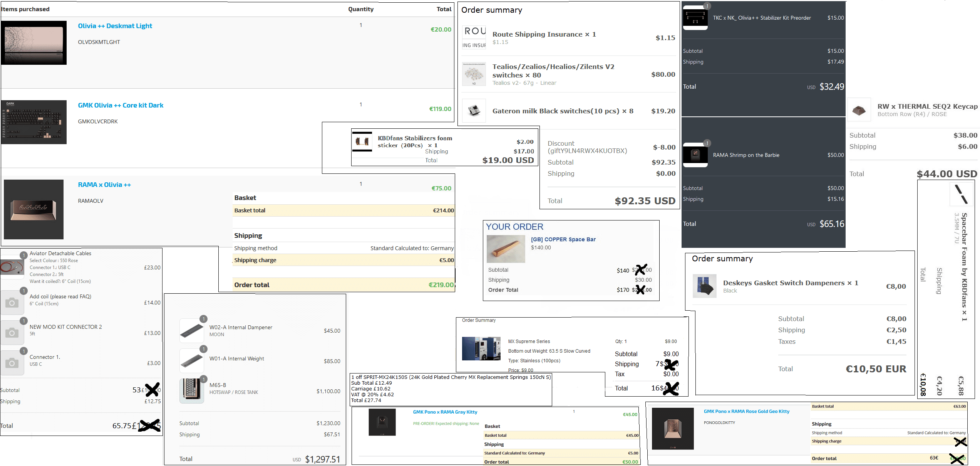Open the GMK Olivia ++ Core kit Dark link
Image resolution: width=980 pixels, height=466 pixels.
[121, 105]
